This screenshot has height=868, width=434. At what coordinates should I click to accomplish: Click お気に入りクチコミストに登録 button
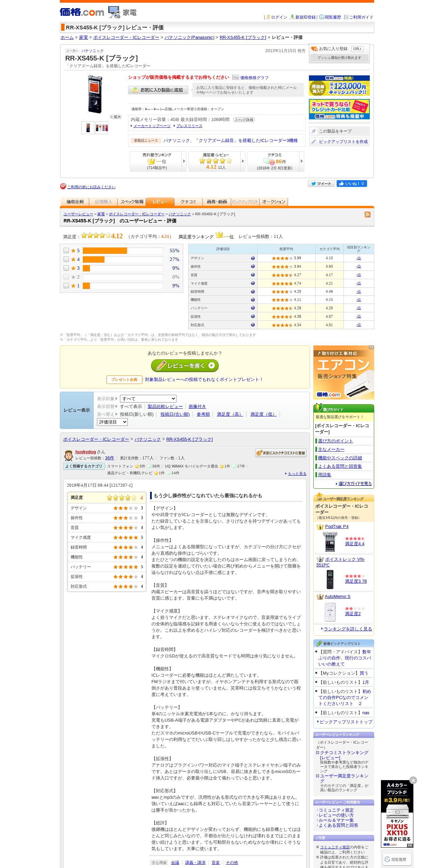pos(281,453)
